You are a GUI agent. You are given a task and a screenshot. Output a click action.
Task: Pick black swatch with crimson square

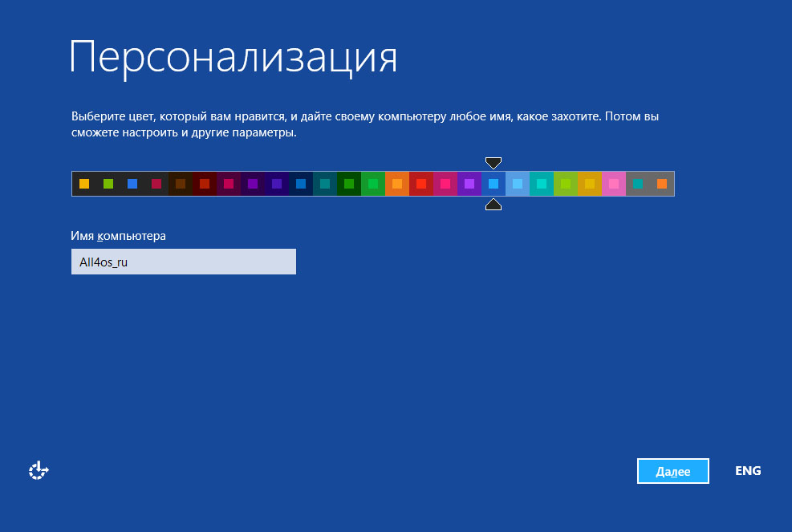pyautogui.click(x=156, y=184)
